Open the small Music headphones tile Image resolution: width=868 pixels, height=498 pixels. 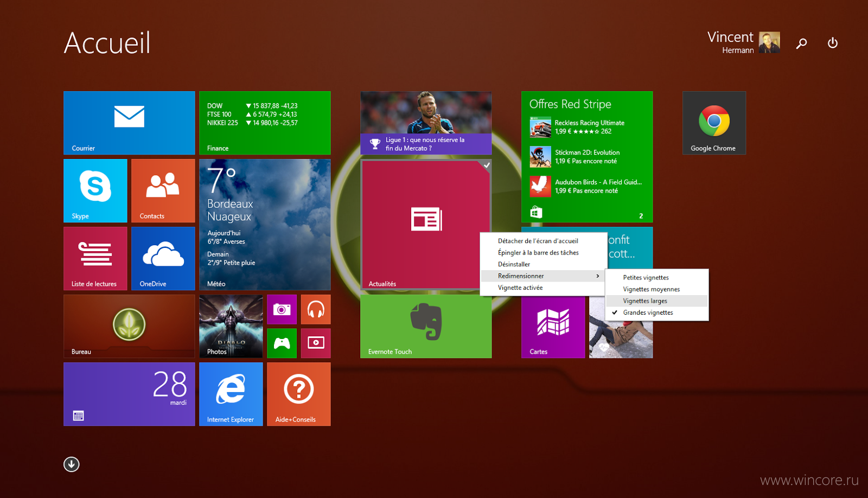(316, 309)
